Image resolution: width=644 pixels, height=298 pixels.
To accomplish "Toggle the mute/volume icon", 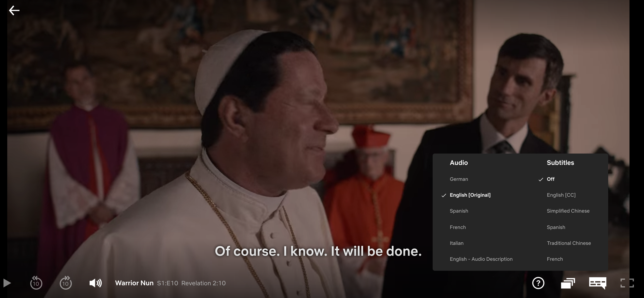I will click(x=95, y=283).
